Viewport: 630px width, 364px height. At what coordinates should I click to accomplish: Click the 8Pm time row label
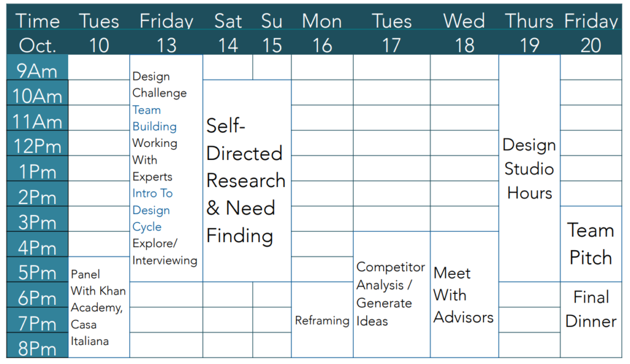pos(38,349)
